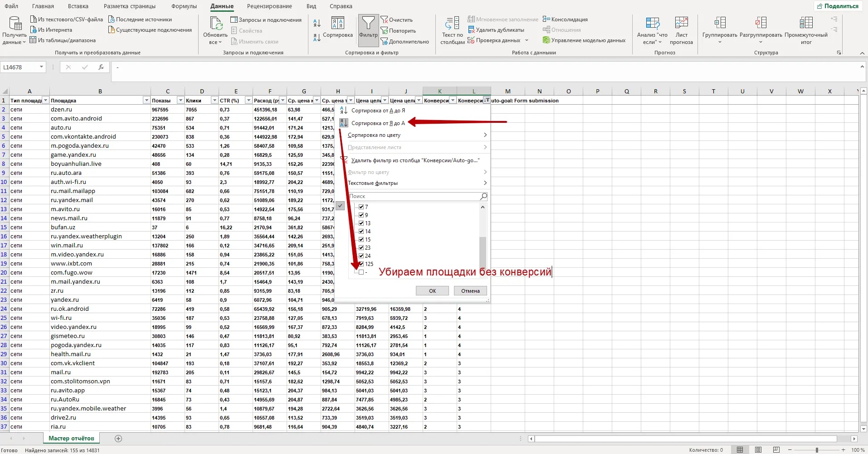Click the zoom slider in status bar
The image size is (868, 454).
(x=817, y=450)
